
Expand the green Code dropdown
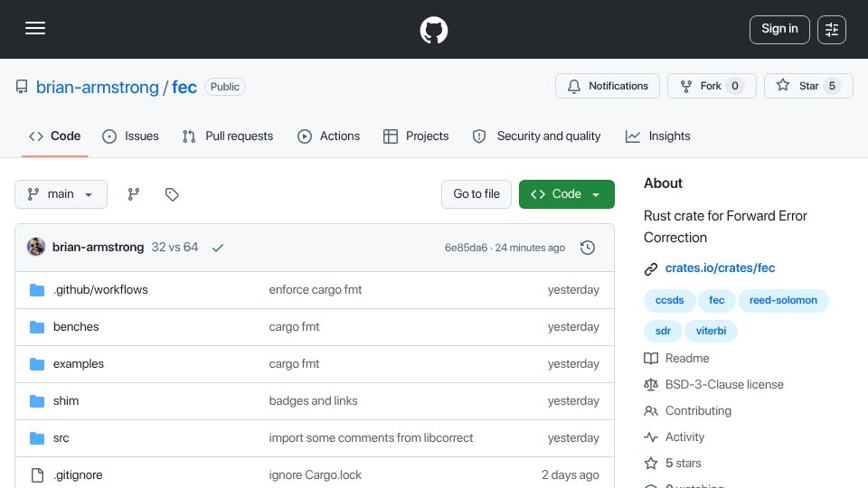(566, 194)
